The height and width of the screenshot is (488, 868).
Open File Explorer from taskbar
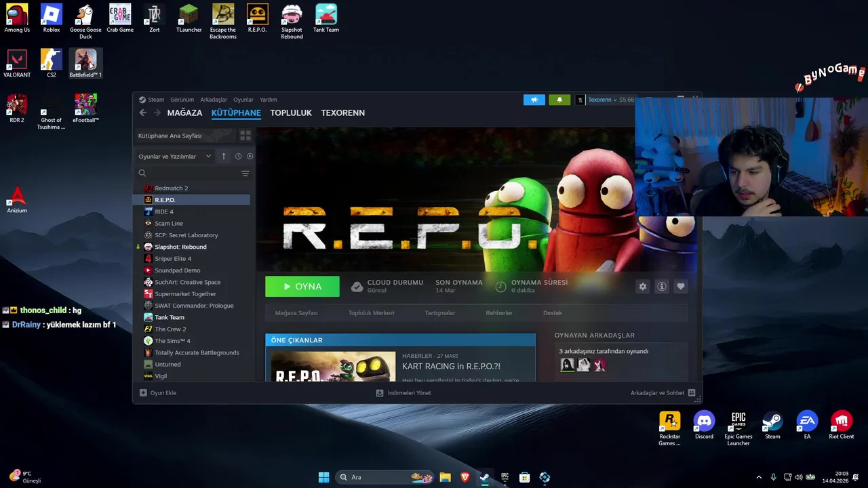pyautogui.click(x=445, y=477)
